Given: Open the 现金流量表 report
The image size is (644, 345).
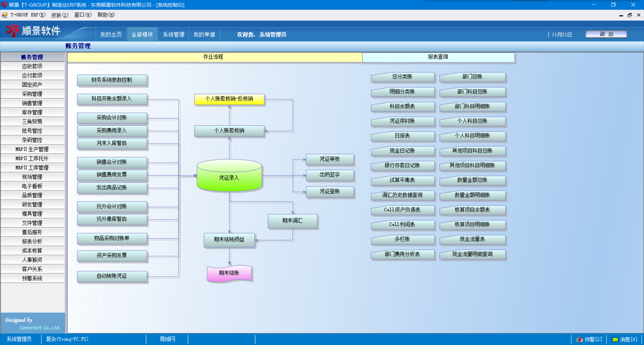Looking at the screenshot, I should click(x=472, y=239).
